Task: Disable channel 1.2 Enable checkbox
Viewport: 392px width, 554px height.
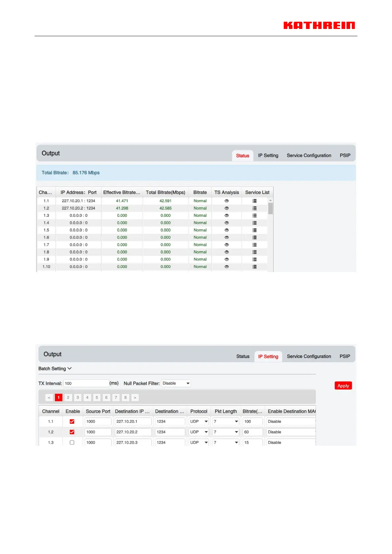Action: pyautogui.click(x=72, y=432)
